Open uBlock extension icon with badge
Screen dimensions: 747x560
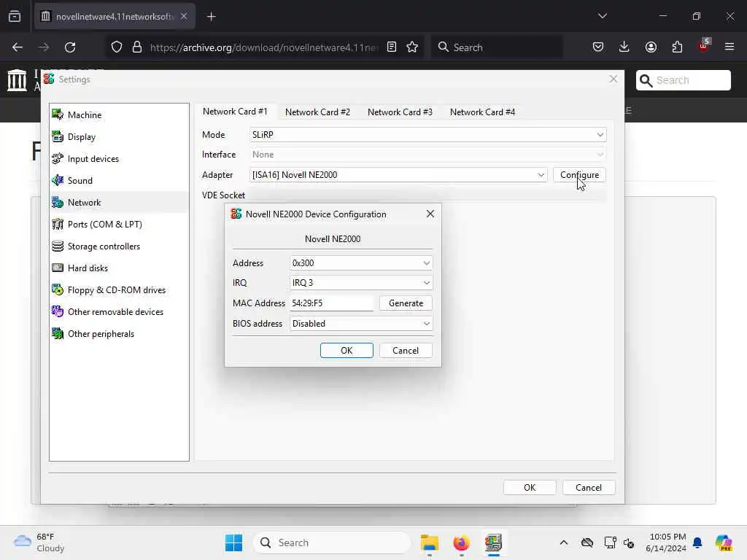(x=704, y=46)
